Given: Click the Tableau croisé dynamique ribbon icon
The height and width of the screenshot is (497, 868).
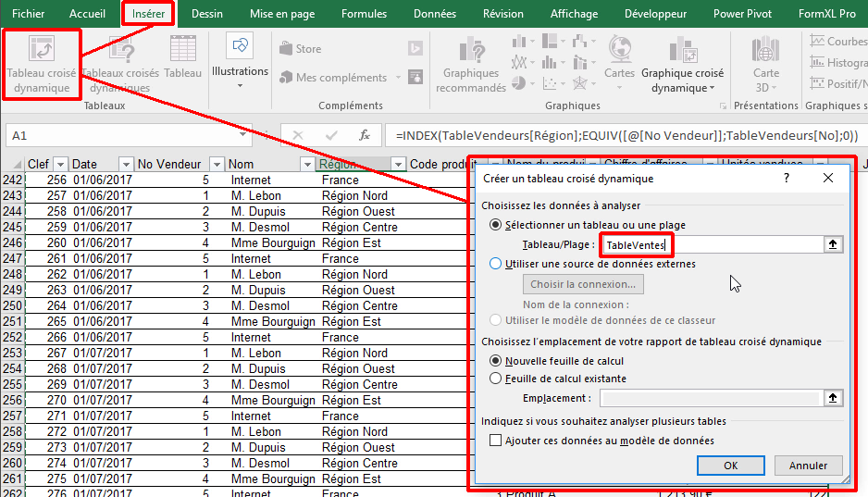Looking at the screenshot, I should click(x=42, y=50).
